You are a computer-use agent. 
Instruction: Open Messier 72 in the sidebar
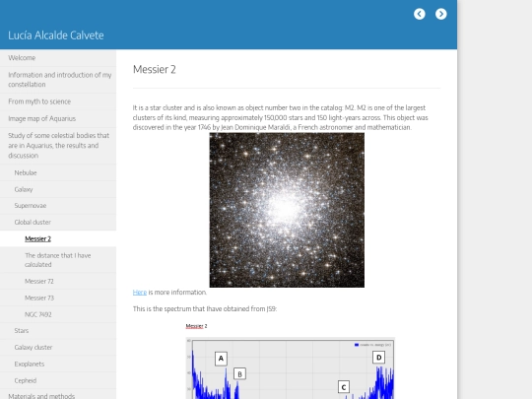coord(58,281)
